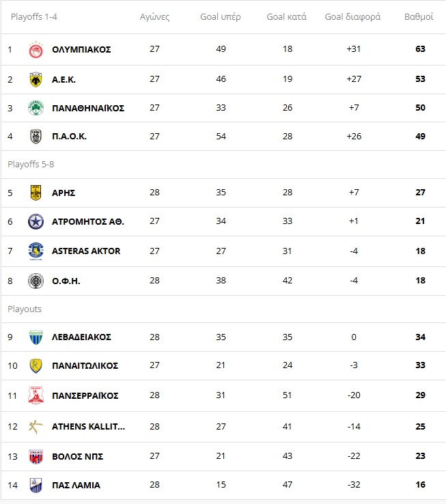Click the Playoffs 5-8 section label
This screenshot has height=504, width=446.
31,165
